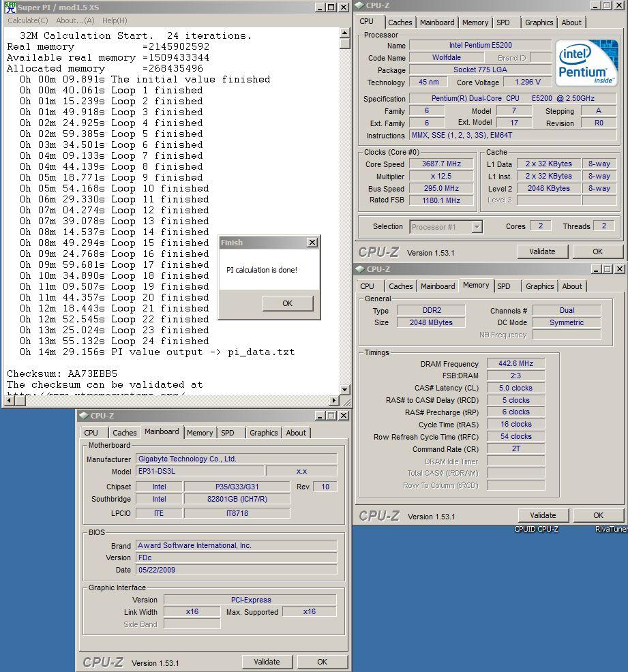Maximize the Super PI window
628x672 pixels.
click(x=331, y=7)
